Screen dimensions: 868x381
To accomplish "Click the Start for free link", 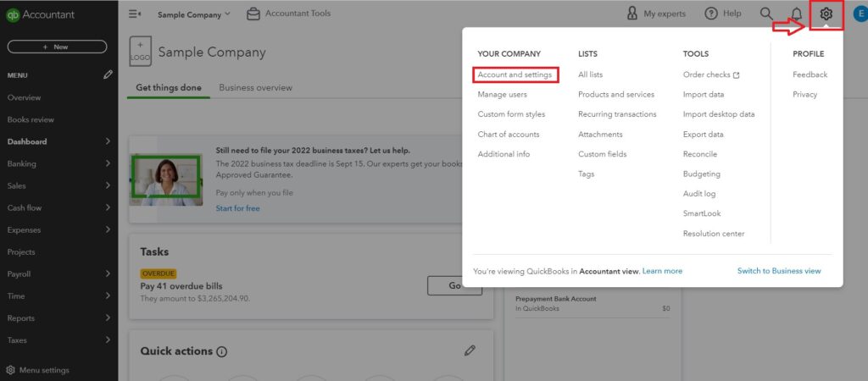I will pyautogui.click(x=237, y=208).
